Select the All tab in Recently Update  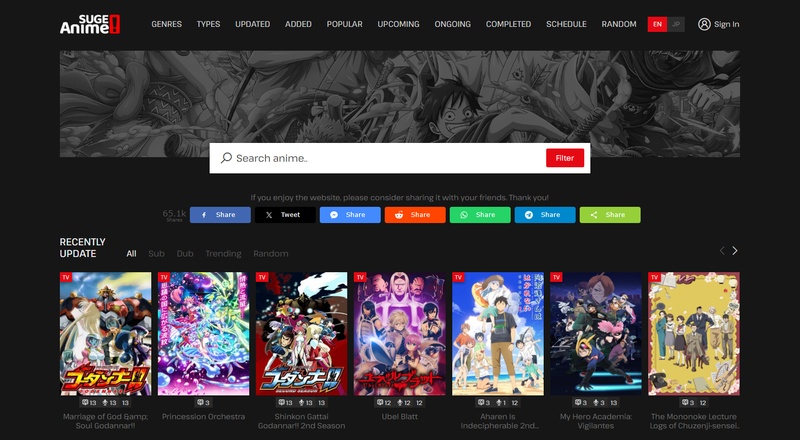131,254
